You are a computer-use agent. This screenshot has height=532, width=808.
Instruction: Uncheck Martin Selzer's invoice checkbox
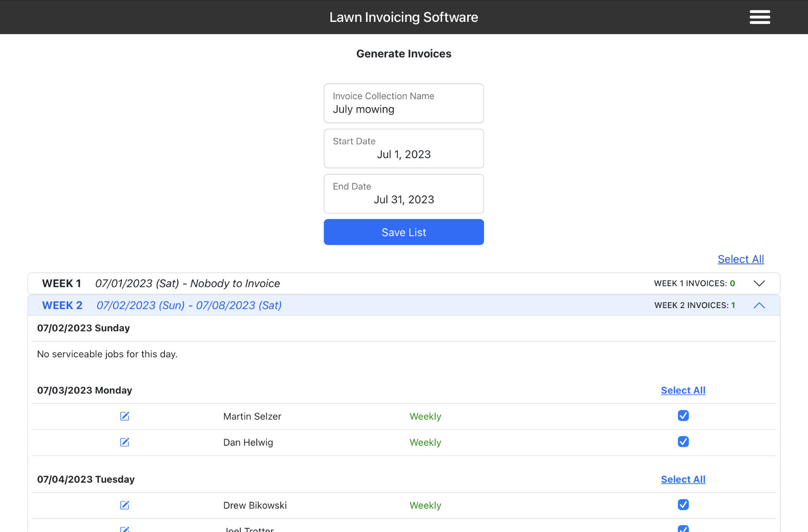[x=683, y=416]
